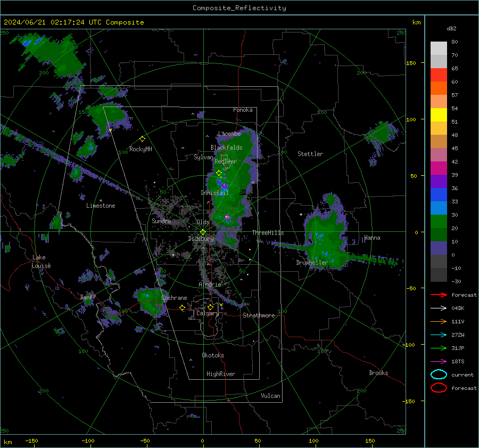Click the Okotoks town label
This screenshot has height=448, width=479.
213,355
